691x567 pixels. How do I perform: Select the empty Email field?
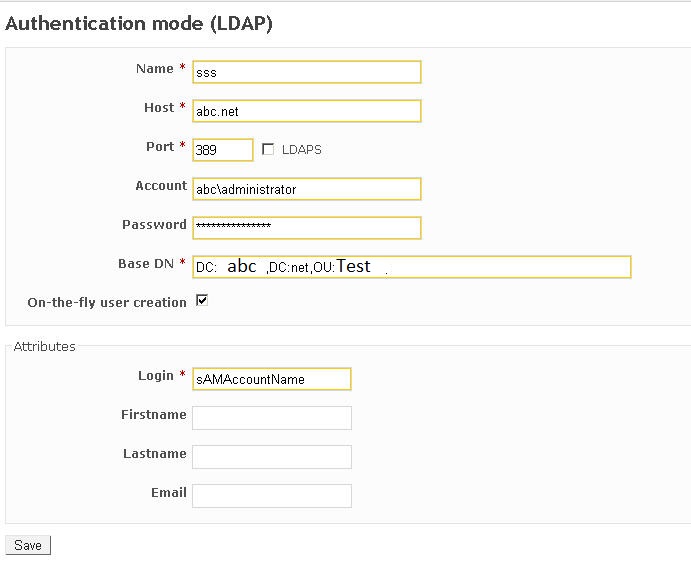click(x=271, y=496)
